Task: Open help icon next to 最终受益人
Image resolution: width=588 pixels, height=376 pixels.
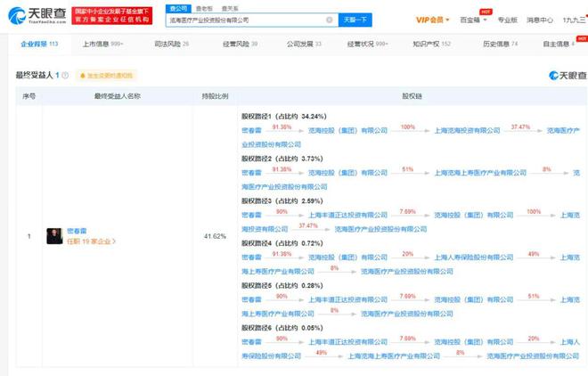Action: (65, 76)
